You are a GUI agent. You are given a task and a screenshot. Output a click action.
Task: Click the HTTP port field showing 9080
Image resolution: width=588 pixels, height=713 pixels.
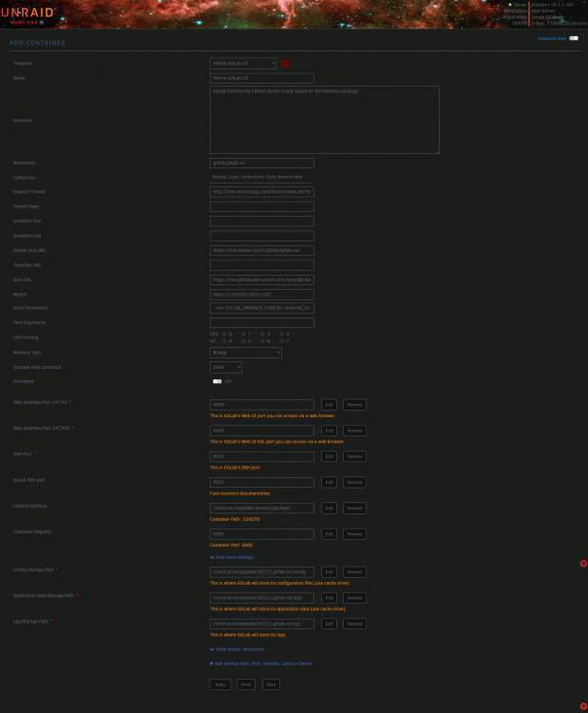point(262,405)
